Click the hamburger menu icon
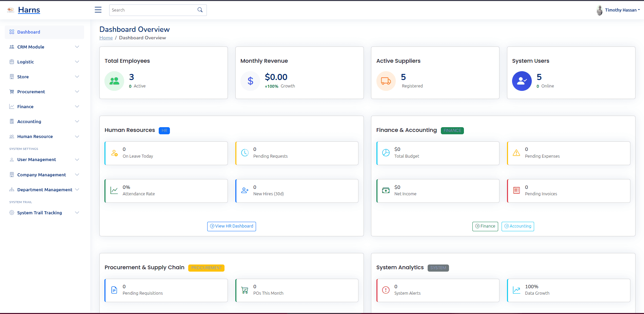Viewport: 644px width, 314px height. tap(98, 10)
